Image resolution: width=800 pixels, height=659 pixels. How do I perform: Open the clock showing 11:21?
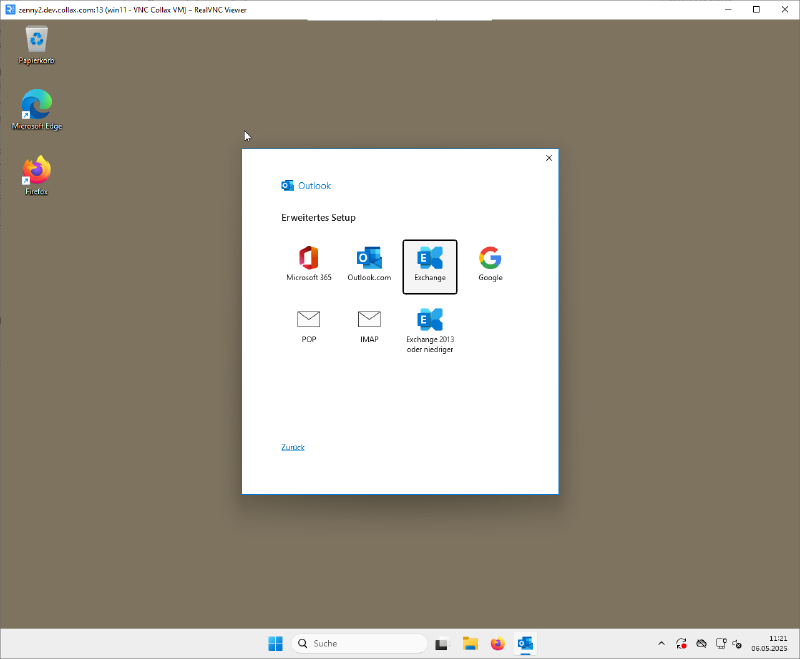tap(769, 644)
